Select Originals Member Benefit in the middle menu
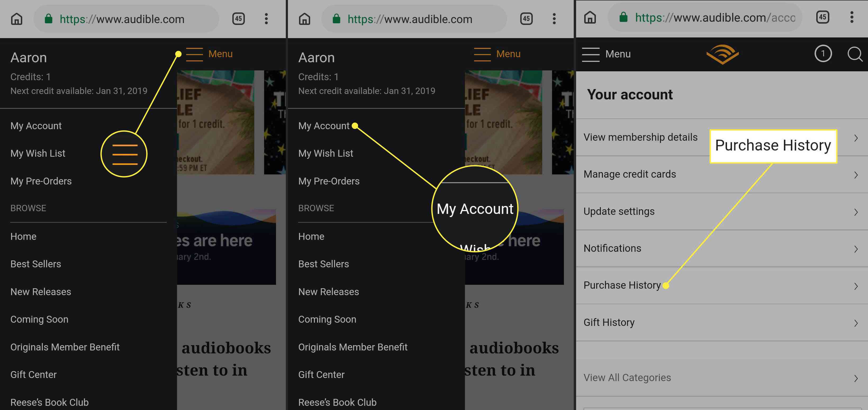868x410 pixels. click(x=353, y=347)
